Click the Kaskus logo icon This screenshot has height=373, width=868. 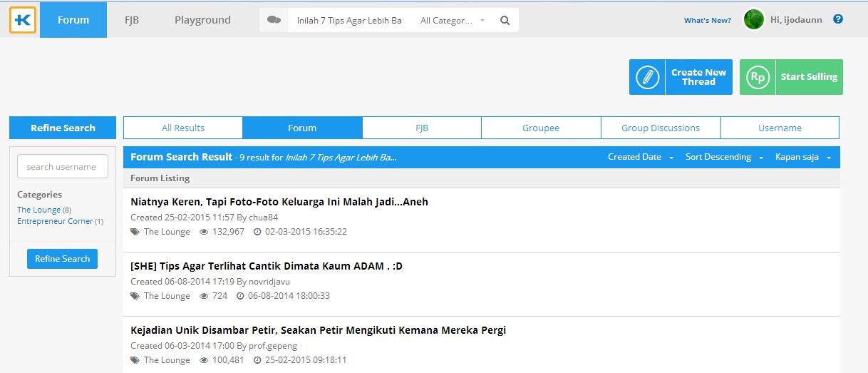(23, 20)
